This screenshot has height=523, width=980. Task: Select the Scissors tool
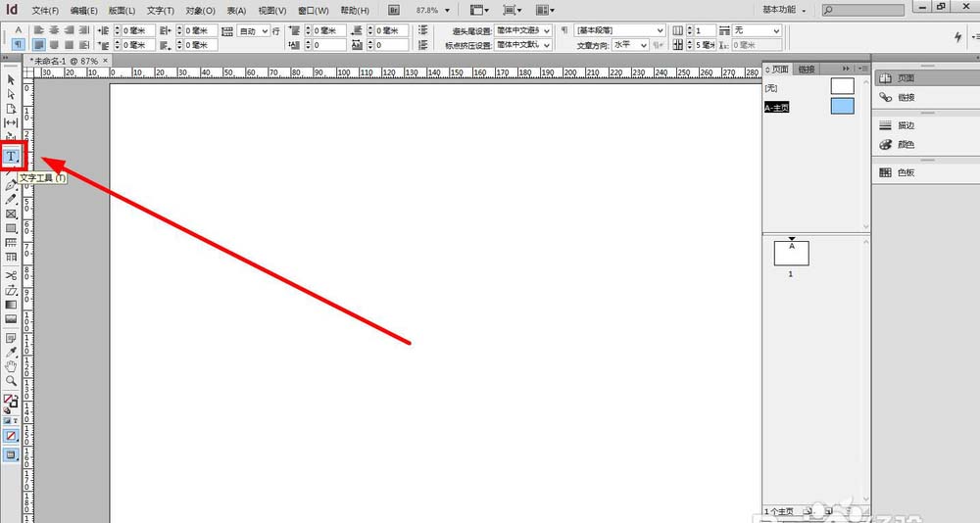11,275
